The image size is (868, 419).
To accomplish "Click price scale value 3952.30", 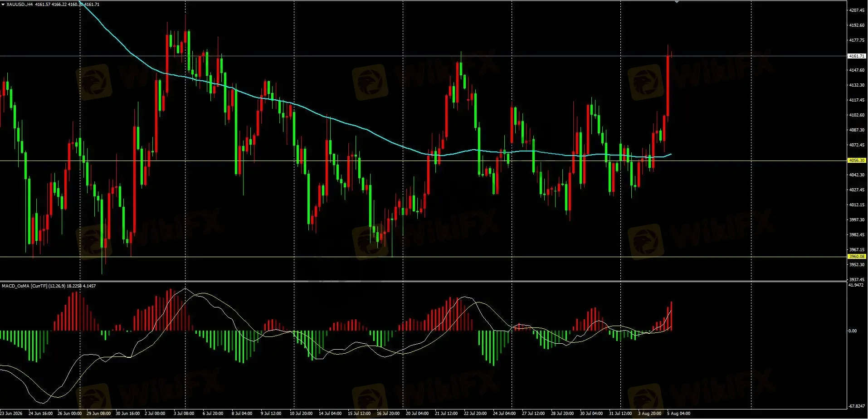I will point(857,265).
